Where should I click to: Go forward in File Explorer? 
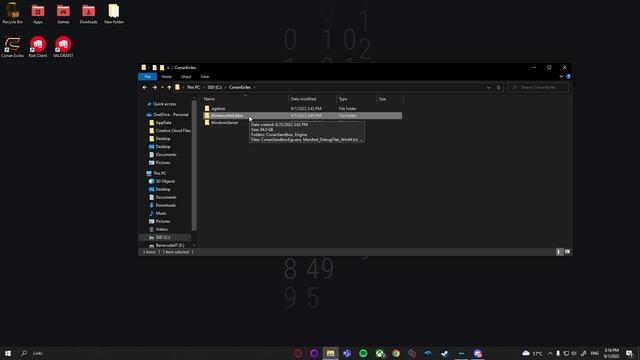click(x=154, y=87)
